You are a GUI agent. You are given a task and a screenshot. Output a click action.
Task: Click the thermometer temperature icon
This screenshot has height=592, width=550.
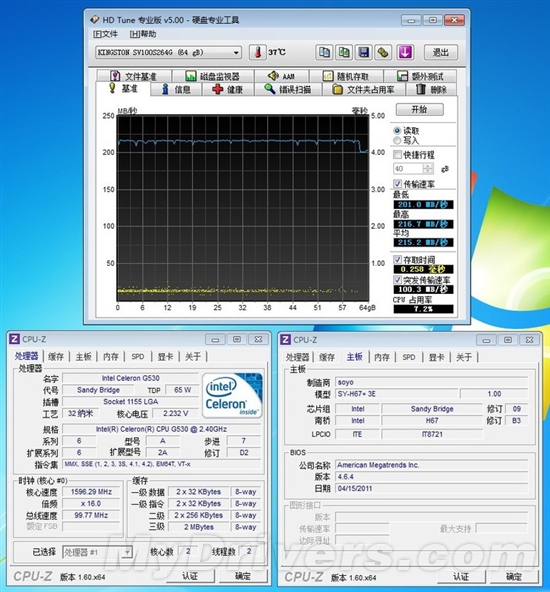tap(257, 52)
